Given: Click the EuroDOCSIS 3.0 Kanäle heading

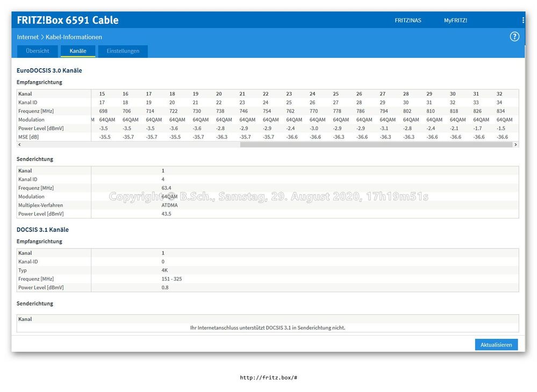Looking at the screenshot, I should [x=49, y=70].
